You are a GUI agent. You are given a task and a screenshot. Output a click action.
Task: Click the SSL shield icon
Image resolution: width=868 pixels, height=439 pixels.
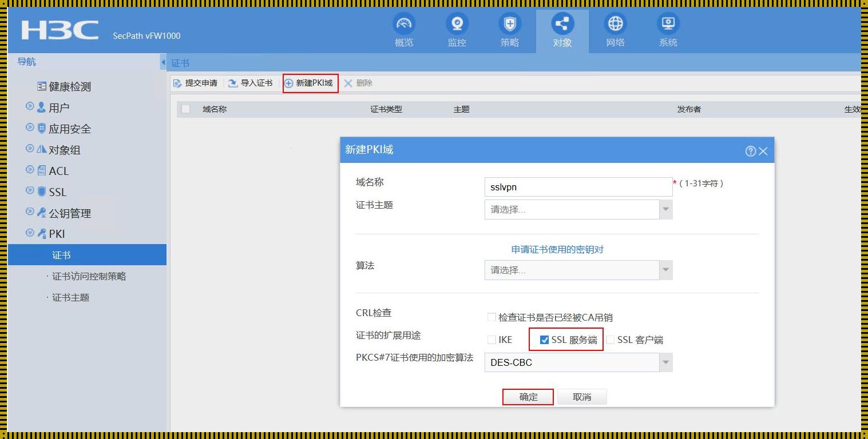41,191
